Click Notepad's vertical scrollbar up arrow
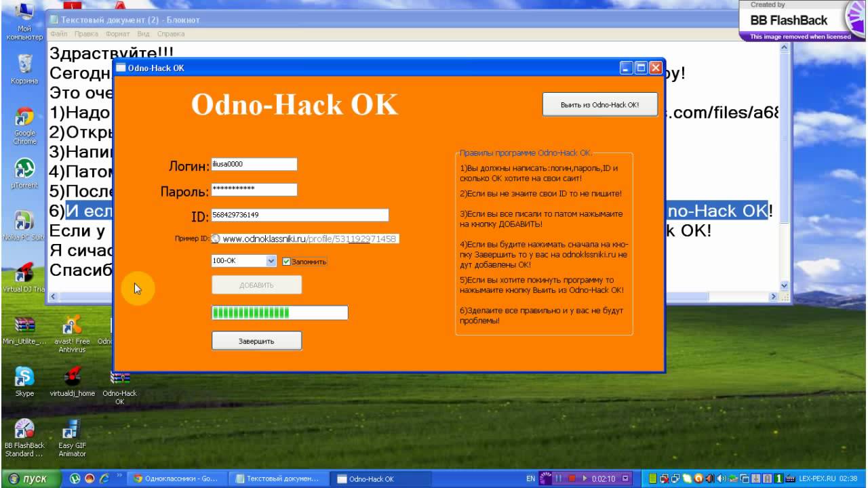The image size is (868, 488). (785, 48)
